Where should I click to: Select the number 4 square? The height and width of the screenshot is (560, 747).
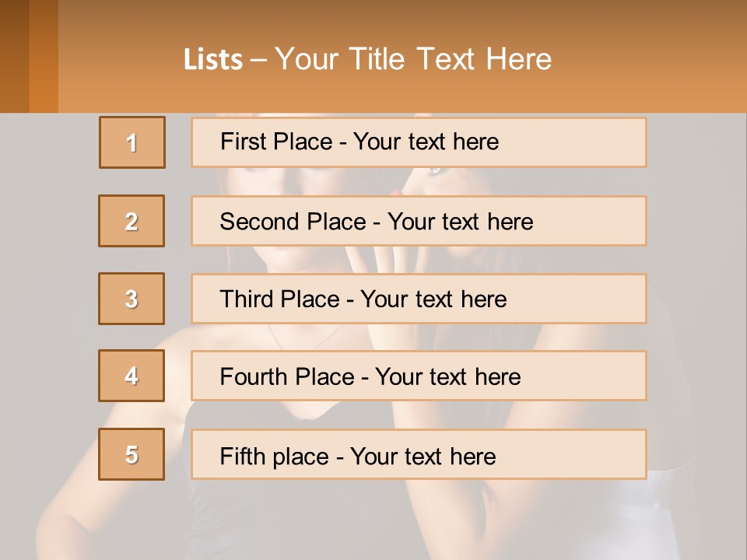pyautogui.click(x=132, y=376)
